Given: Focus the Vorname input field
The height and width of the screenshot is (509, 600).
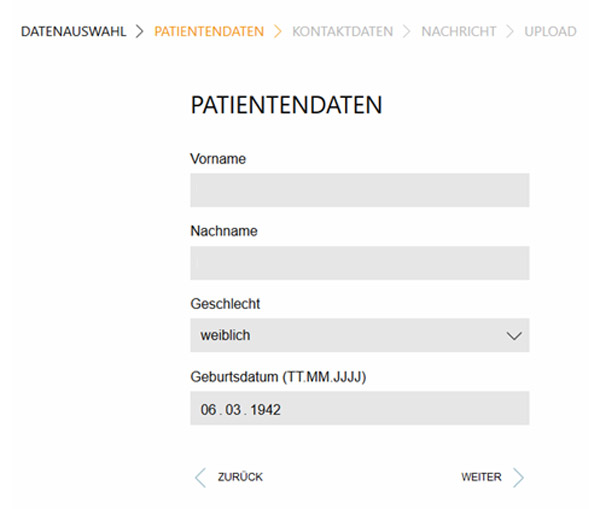Looking at the screenshot, I should coord(359,190).
